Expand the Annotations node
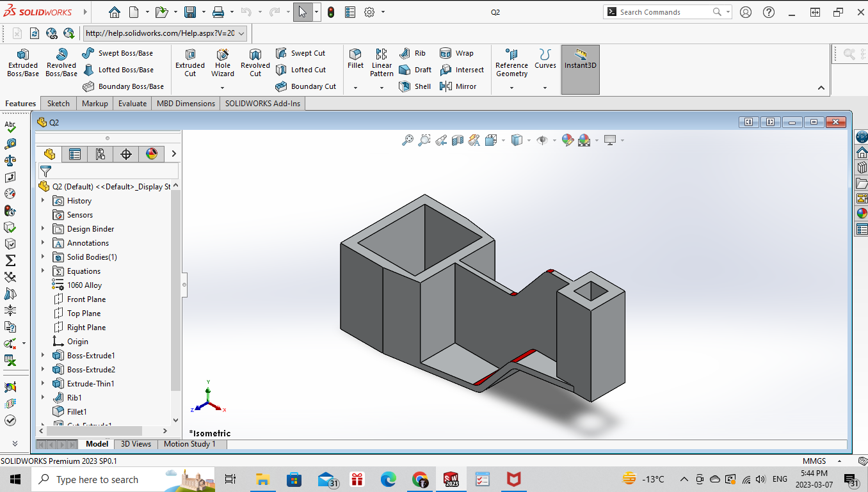Viewport: 868px width, 492px height. point(43,242)
